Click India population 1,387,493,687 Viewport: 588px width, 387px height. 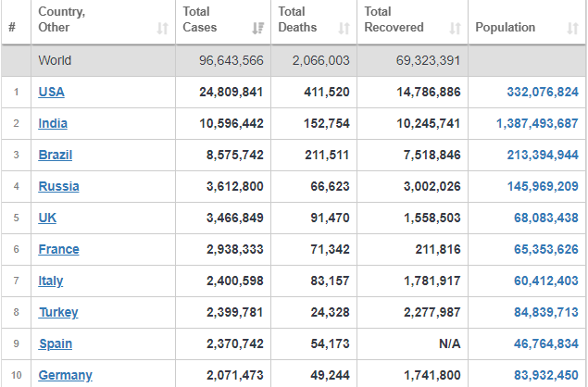[x=537, y=123]
